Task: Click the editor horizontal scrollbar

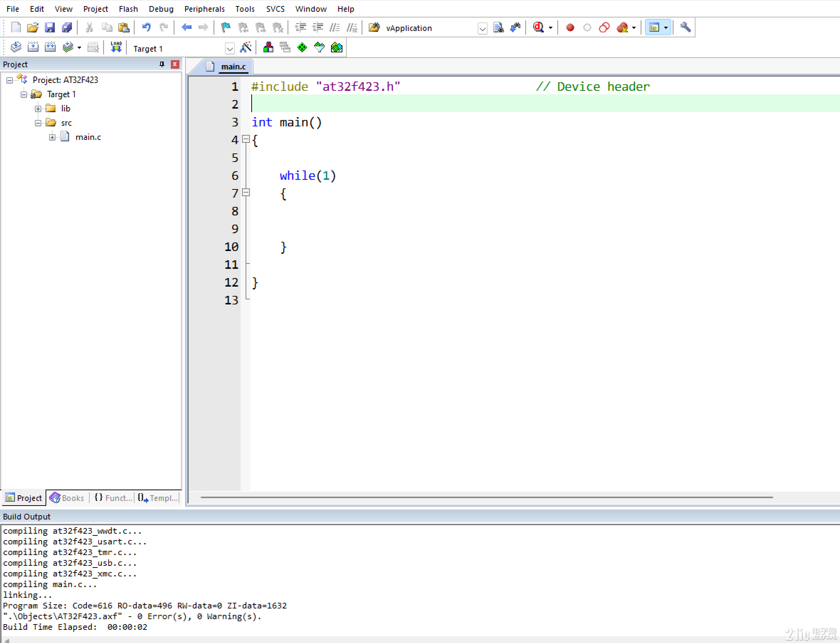Action: coord(486,498)
